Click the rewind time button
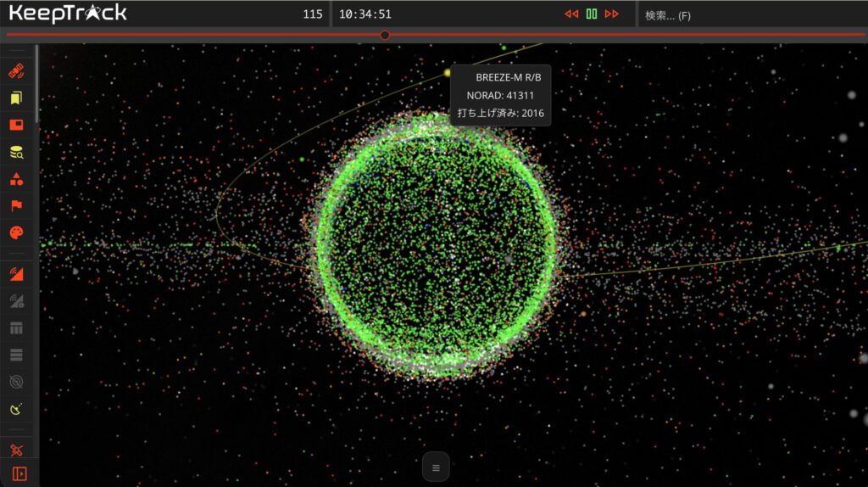The image size is (868, 487). [x=571, y=14]
